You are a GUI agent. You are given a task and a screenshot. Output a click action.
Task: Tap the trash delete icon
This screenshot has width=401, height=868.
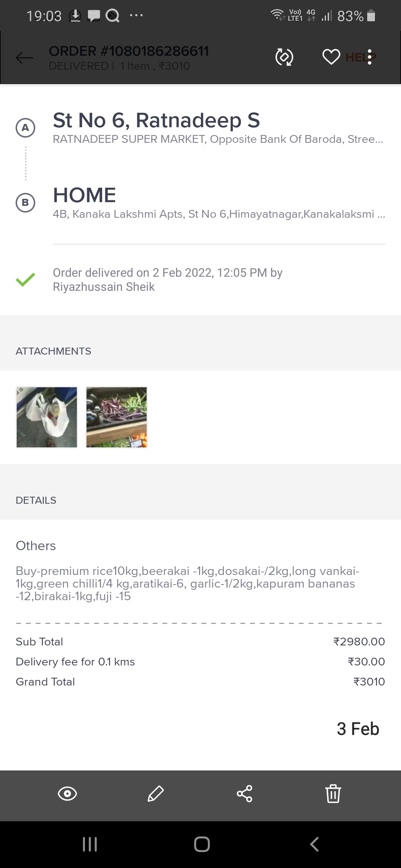[x=333, y=794]
